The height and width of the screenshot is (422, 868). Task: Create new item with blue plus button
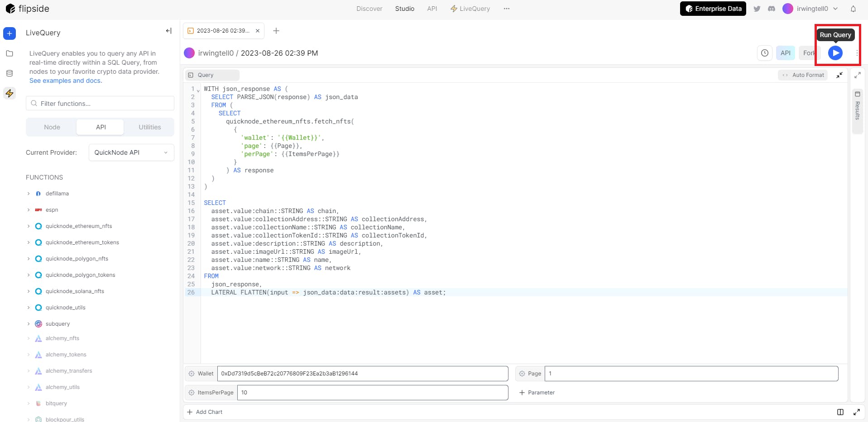(10, 33)
